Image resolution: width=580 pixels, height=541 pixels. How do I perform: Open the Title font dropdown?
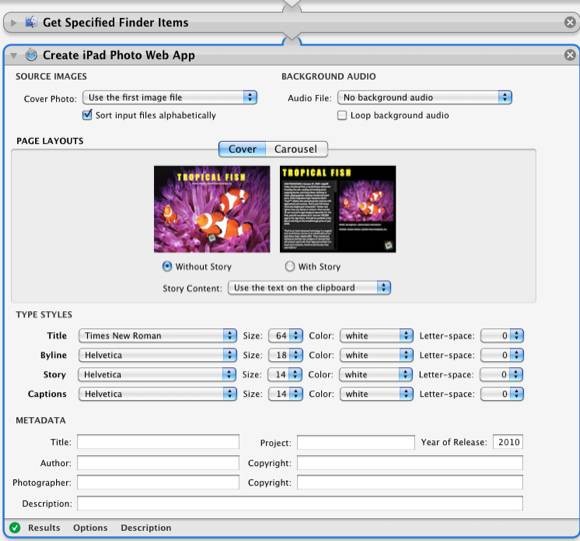[x=158, y=335]
